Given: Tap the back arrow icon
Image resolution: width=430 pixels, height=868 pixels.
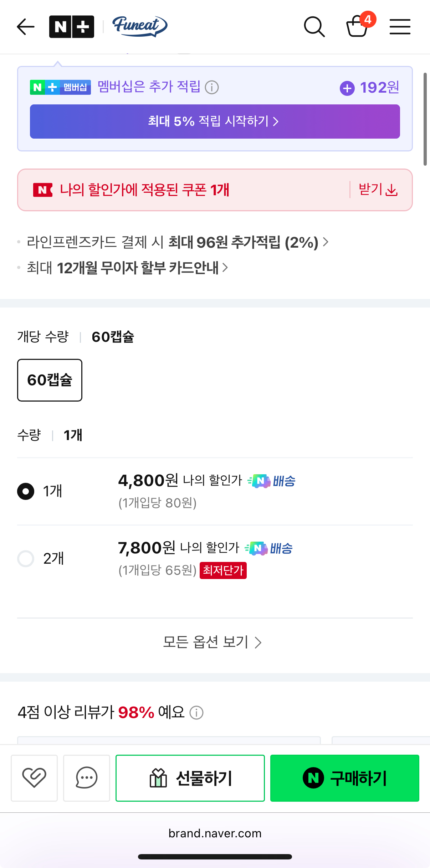Looking at the screenshot, I should tap(26, 27).
